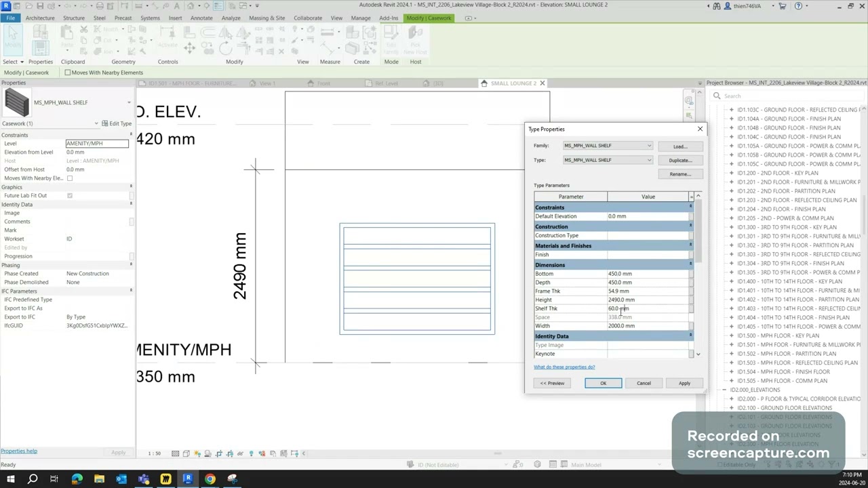868x488 pixels.
Task: Click the Duplicate... button
Action: (680, 161)
